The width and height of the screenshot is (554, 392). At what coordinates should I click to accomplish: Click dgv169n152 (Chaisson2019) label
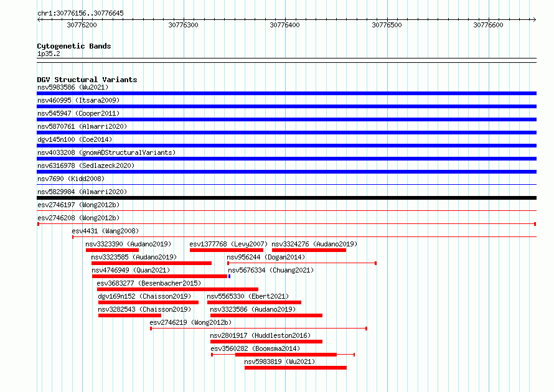tap(144, 296)
